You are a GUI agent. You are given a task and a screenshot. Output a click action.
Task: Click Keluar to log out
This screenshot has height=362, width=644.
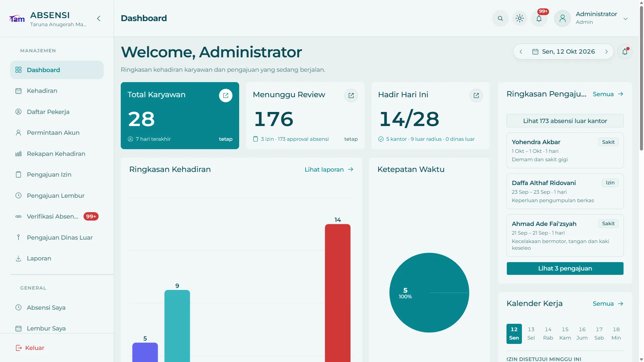click(30, 348)
